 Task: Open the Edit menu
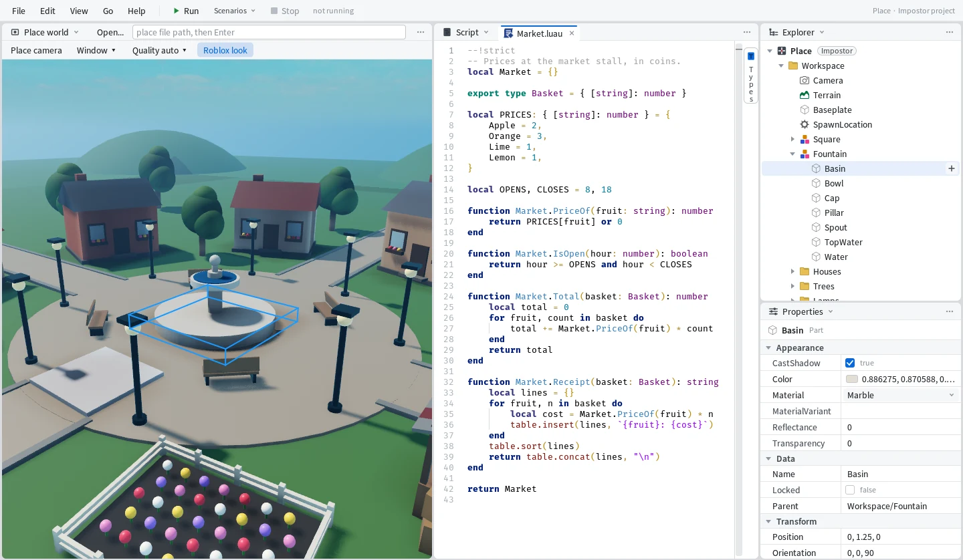[47, 11]
